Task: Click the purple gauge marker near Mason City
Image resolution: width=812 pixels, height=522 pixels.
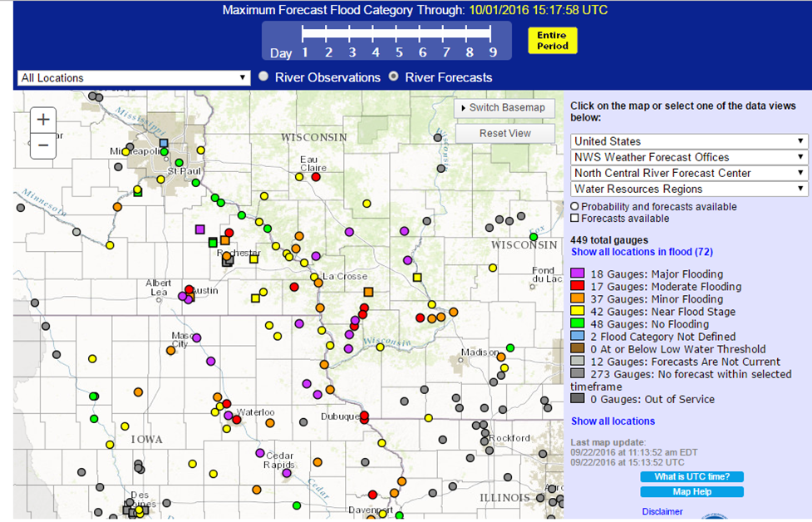Action: [x=197, y=337]
